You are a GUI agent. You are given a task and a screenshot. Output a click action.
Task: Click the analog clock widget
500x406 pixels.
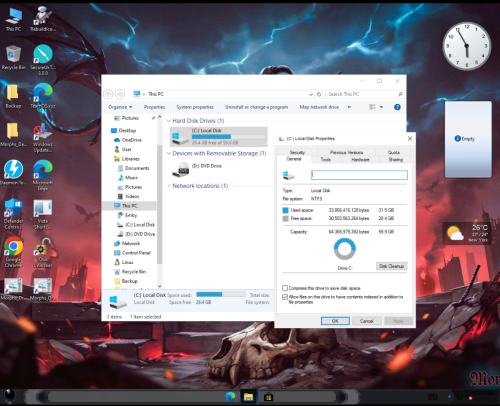pos(467,46)
